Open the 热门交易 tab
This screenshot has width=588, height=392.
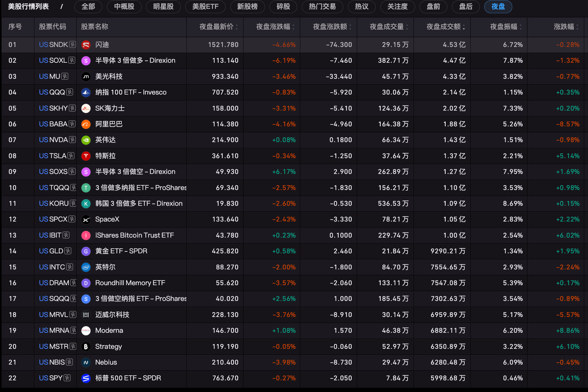(322, 7)
